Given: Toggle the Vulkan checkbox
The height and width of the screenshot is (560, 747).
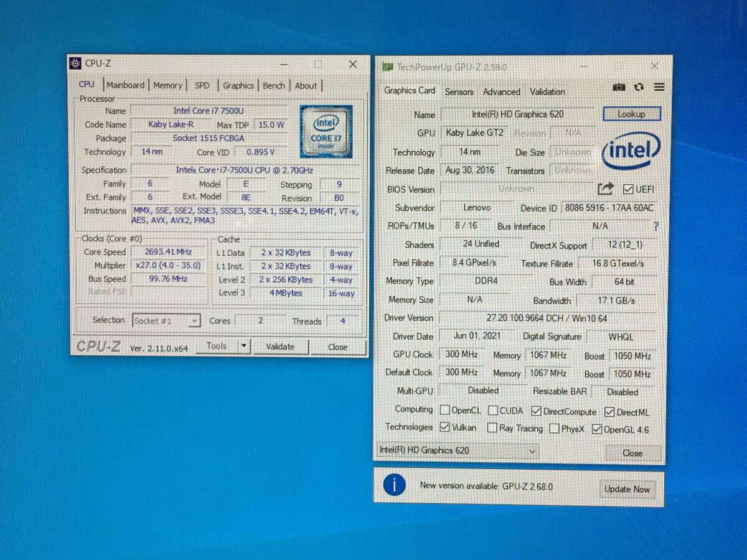Looking at the screenshot, I should click(x=444, y=427).
